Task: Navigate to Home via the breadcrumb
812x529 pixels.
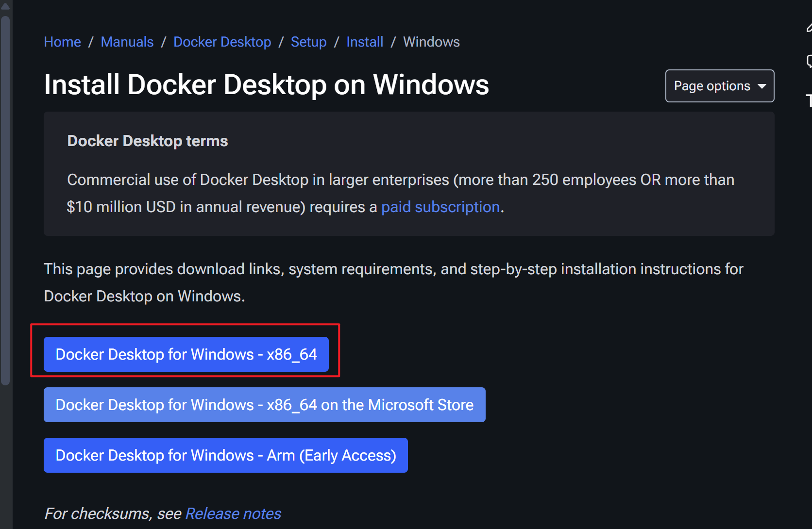Action: tap(62, 42)
